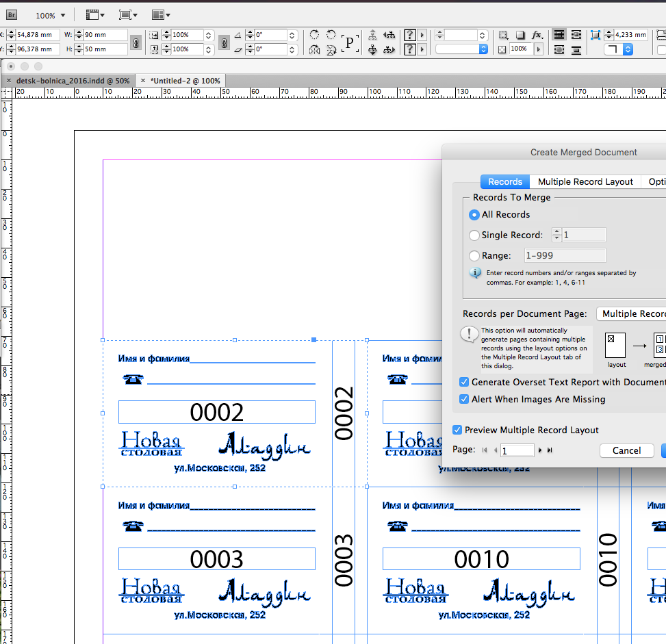666x644 pixels.
Task: Click the info icon near record range hint
Action: (x=475, y=272)
